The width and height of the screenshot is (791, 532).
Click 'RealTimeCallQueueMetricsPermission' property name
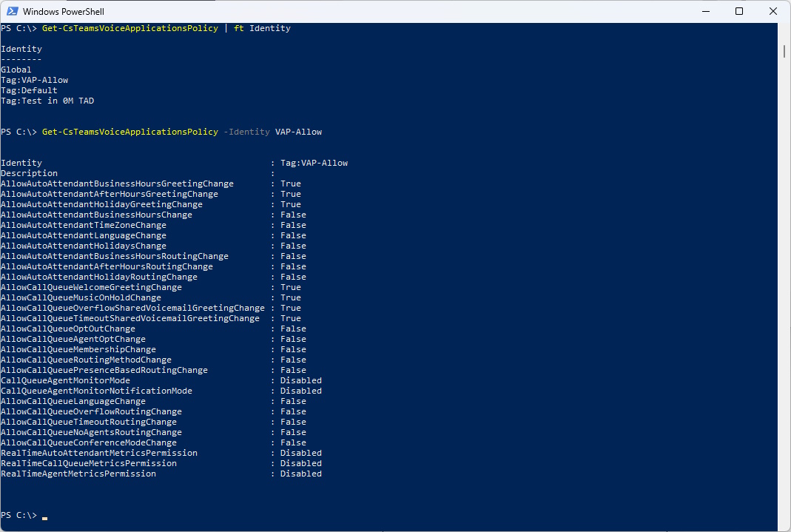pyautogui.click(x=89, y=463)
